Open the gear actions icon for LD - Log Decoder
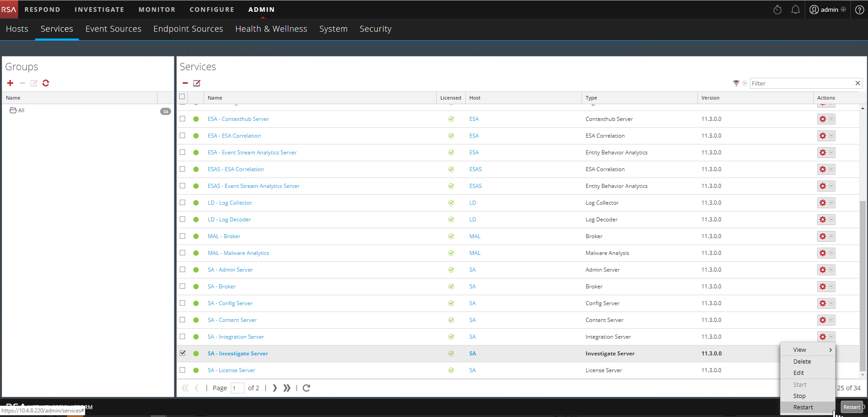Viewport: 868px width, 417px height. point(823,219)
